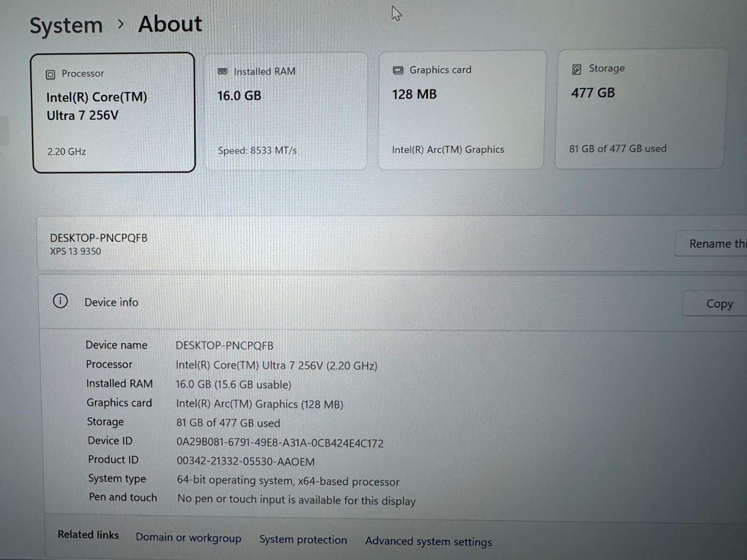The height and width of the screenshot is (560, 747).
Task: Click the Product ID label
Action: pyautogui.click(x=113, y=460)
